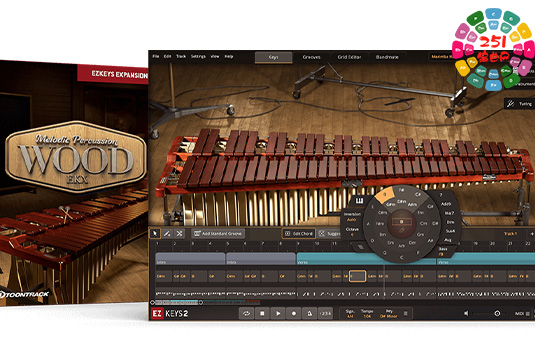Viewport: 535px width, 363px height.
Task: Switch to the Bandmate tab
Action: (387, 57)
